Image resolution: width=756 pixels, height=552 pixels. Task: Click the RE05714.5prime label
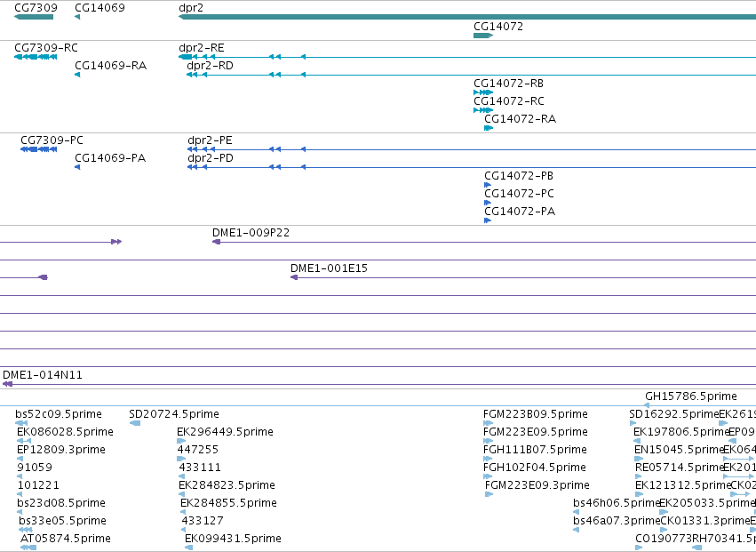[x=680, y=468]
